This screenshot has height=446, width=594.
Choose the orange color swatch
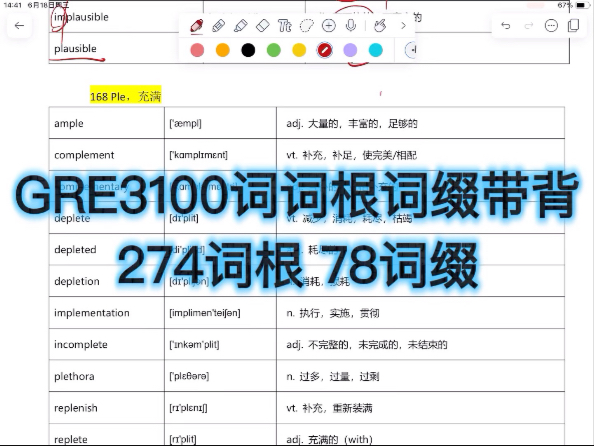[223, 50]
